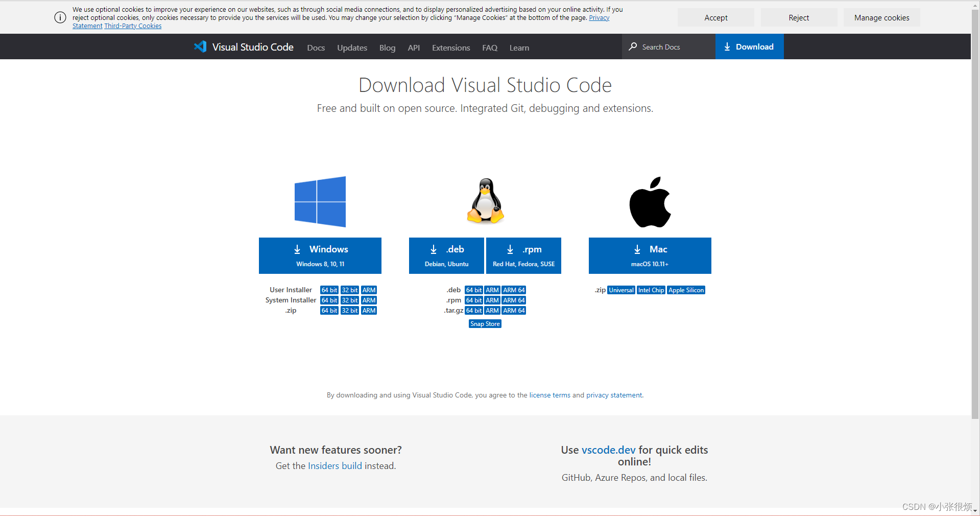This screenshot has height=516, width=980.
Task: Go to the Blog page
Action: (387, 48)
